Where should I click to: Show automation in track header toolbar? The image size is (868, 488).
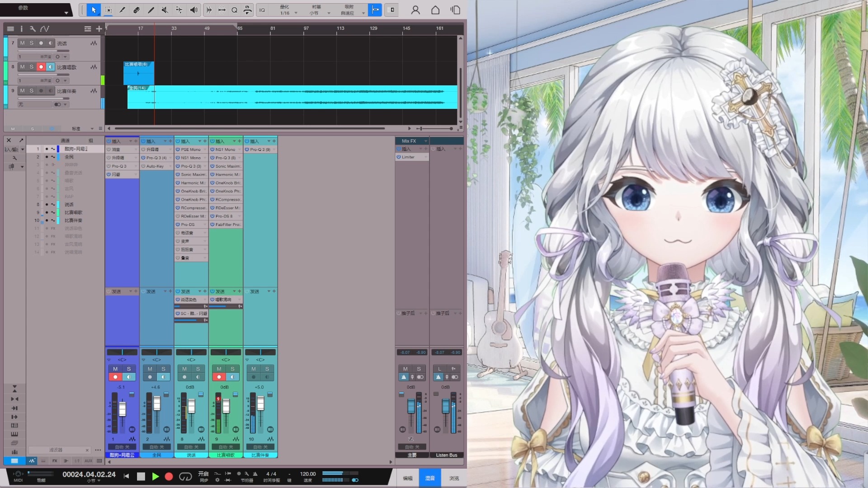click(x=44, y=29)
